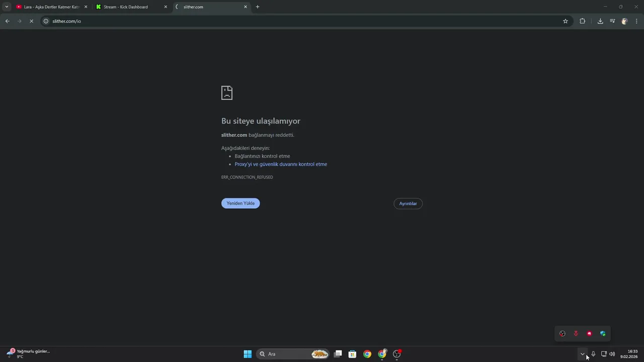Open a new tab

[258, 7]
